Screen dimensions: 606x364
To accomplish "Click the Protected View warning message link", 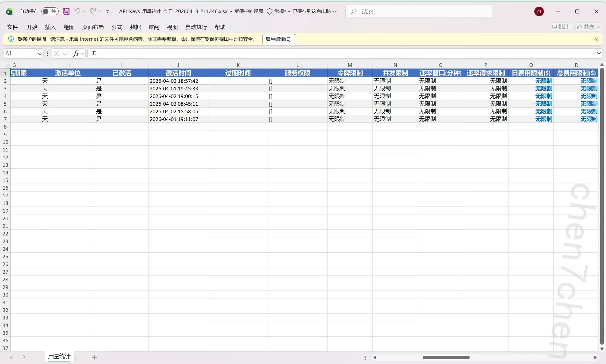I will point(154,39).
